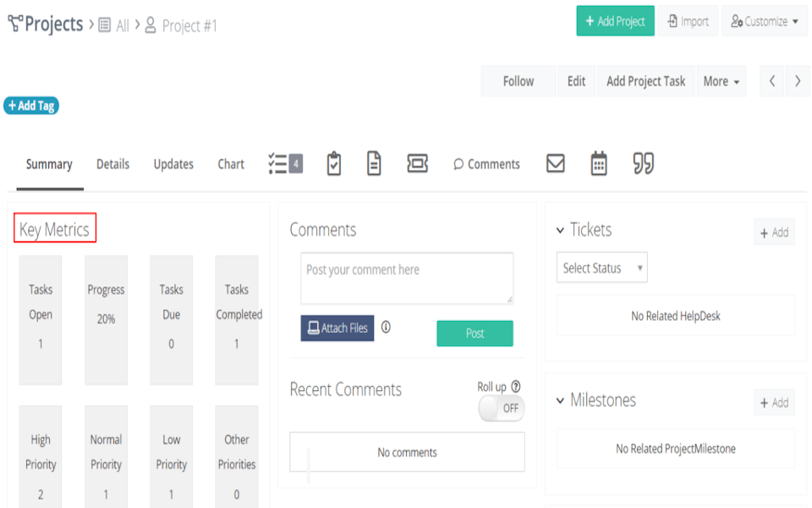Screen dimensions: 812x508
Task: Click the Import button
Action: 688,21
